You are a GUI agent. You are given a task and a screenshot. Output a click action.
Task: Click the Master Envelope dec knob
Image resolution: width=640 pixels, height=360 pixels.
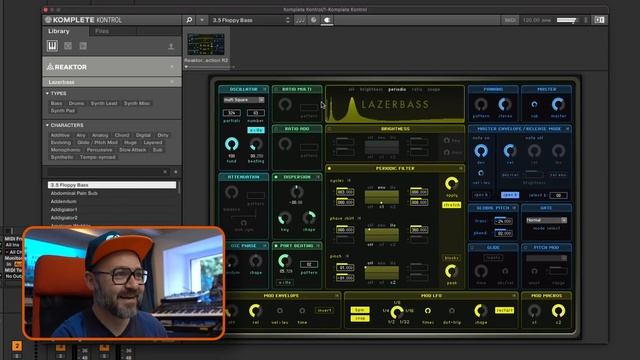tap(481, 151)
